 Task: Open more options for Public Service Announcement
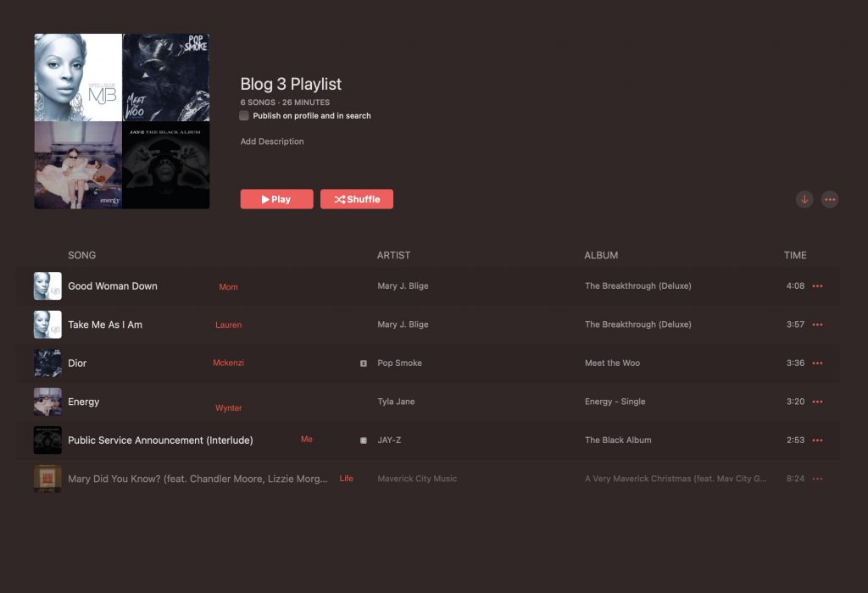pos(817,441)
